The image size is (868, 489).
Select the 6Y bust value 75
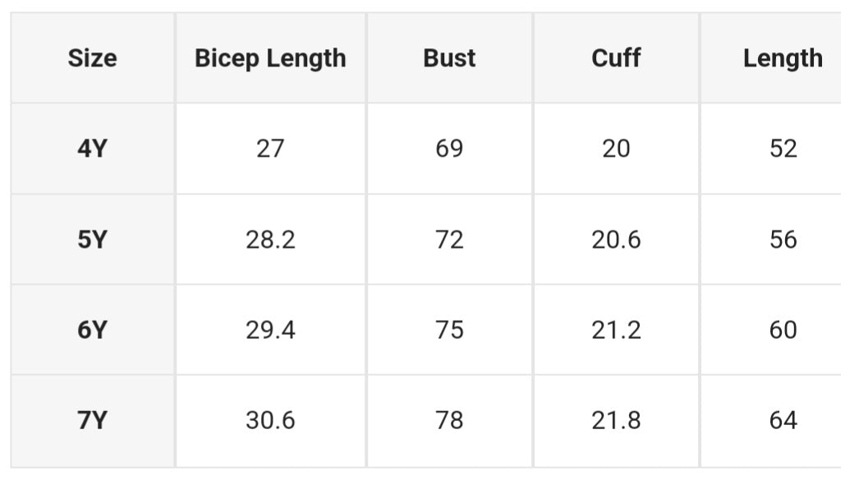(449, 330)
